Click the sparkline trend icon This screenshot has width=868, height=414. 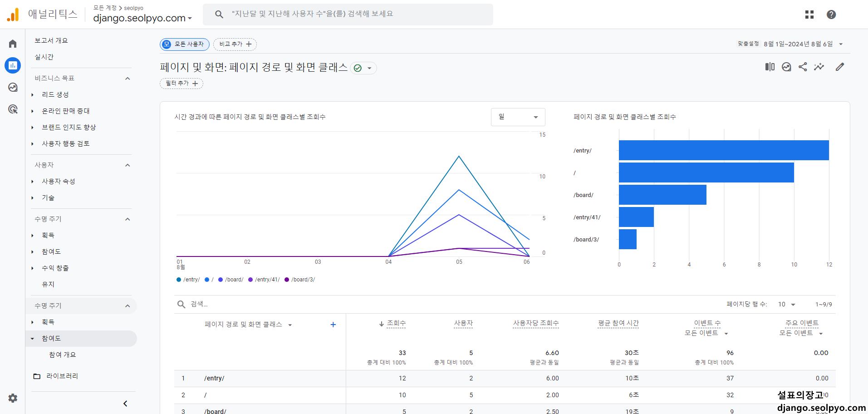[x=819, y=67]
